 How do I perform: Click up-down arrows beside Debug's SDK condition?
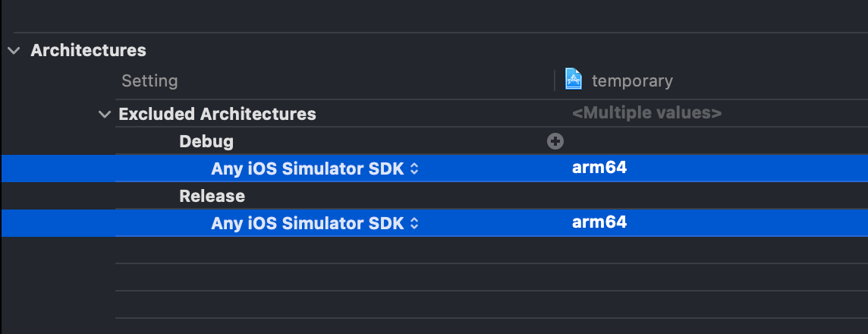point(414,169)
